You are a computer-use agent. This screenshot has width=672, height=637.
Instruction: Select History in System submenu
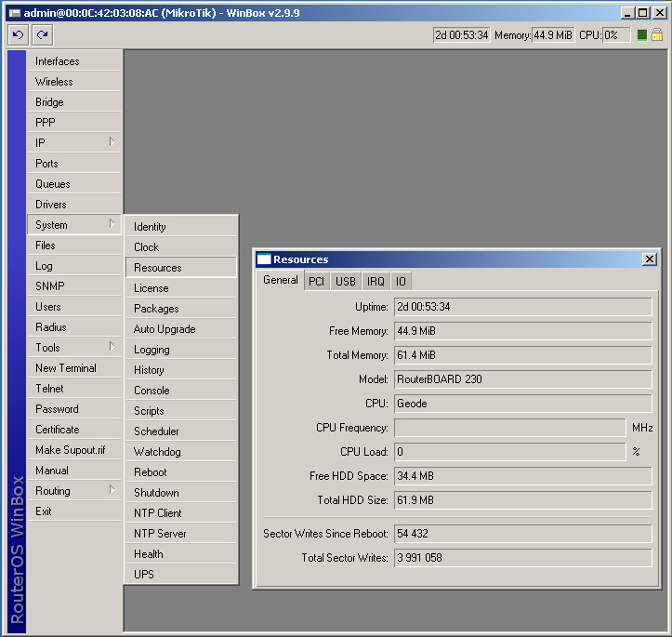(181, 370)
